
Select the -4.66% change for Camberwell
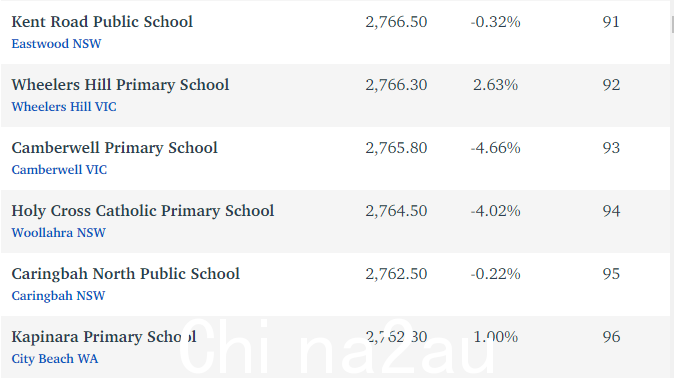click(496, 148)
